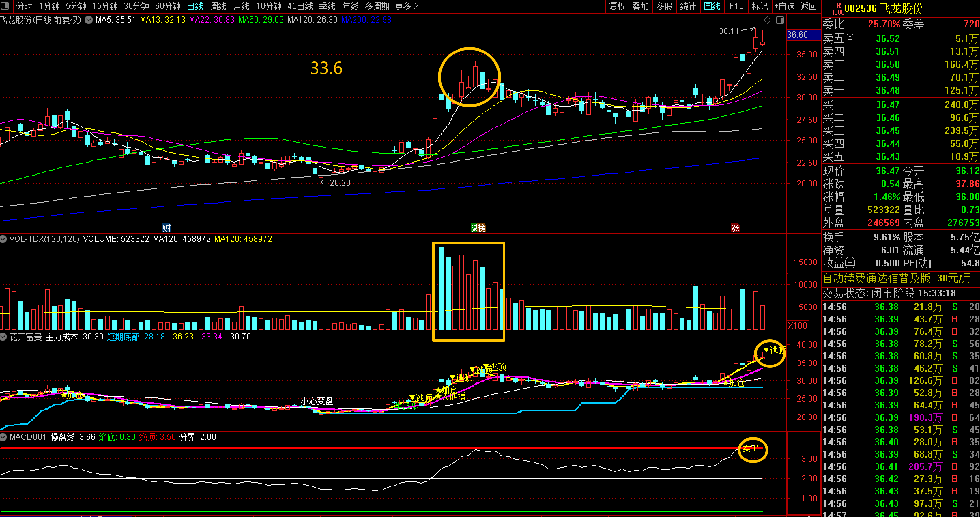Switch to the 60分钟 period tab
This screenshot has width=980, height=517.
point(168,6)
